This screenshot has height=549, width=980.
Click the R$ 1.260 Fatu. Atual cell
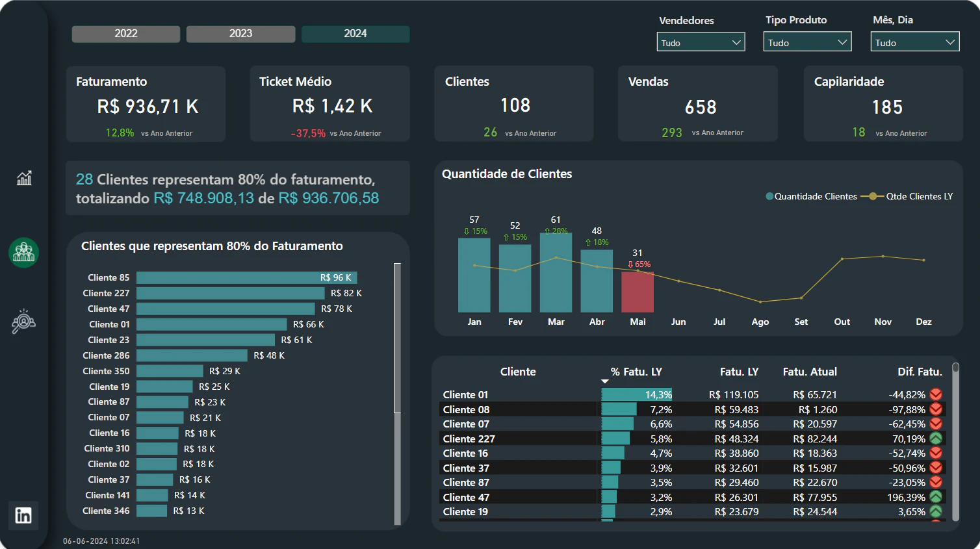[x=818, y=409]
